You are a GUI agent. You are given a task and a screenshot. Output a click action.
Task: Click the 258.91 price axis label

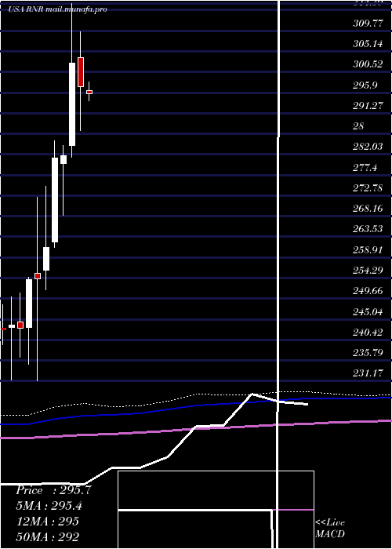tap(368, 249)
